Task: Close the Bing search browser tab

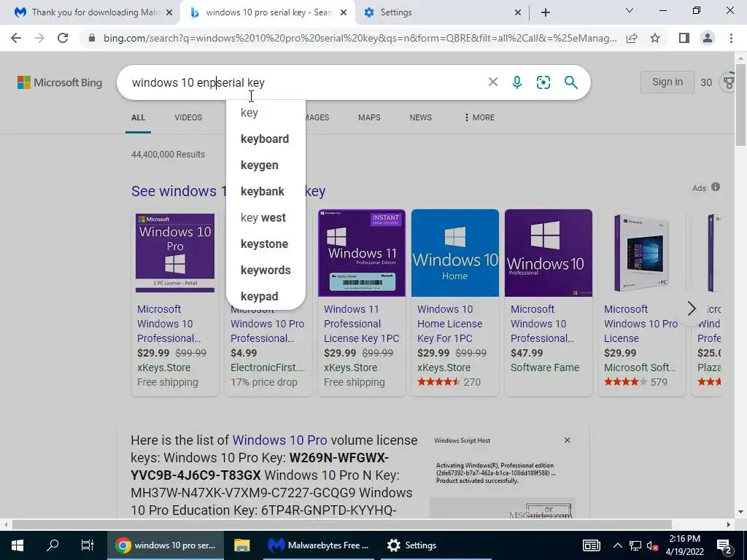Action: click(x=344, y=12)
